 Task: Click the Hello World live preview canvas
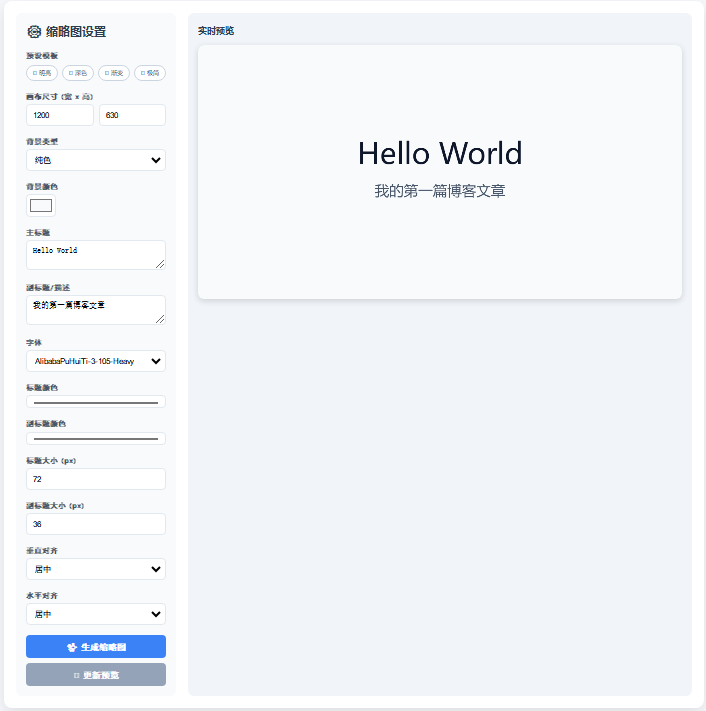[440, 171]
